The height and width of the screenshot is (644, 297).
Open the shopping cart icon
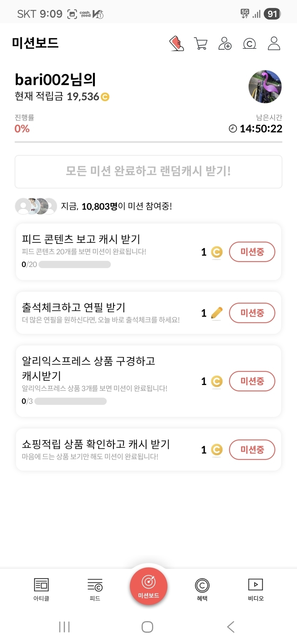pyautogui.click(x=201, y=44)
